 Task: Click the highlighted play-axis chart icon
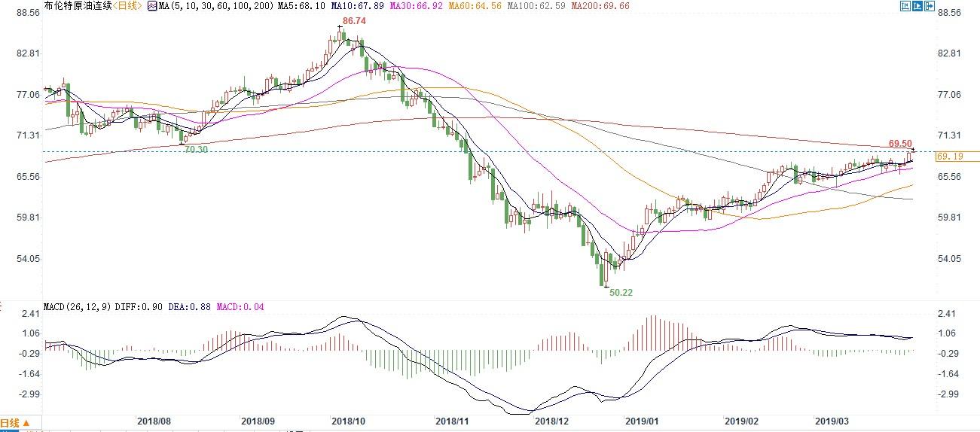[x=917, y=6]
